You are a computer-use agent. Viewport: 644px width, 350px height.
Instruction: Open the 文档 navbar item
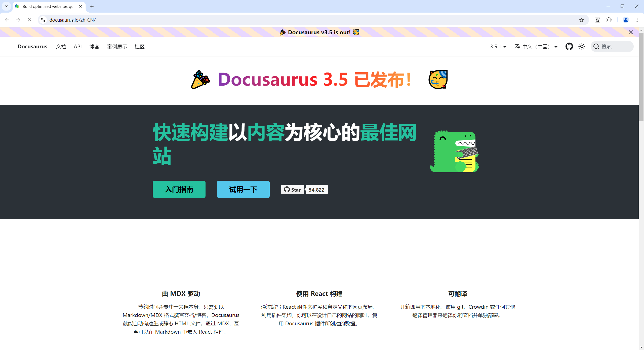pyautogui.click(x=61, y=47)
